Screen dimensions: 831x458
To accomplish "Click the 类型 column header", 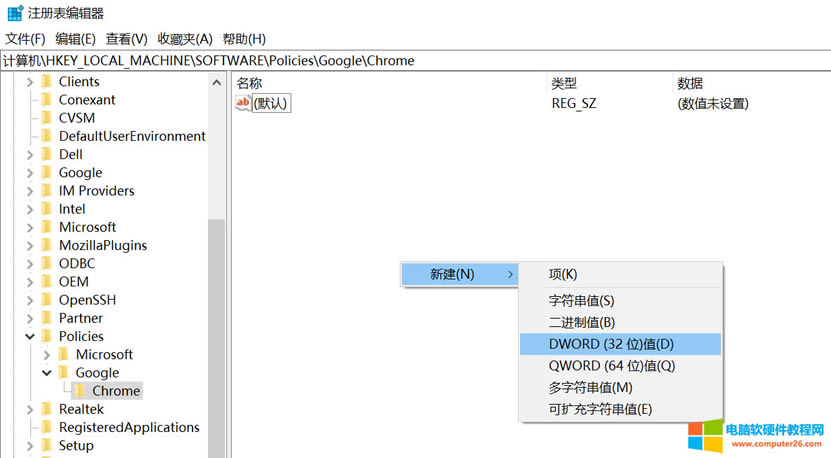I will click(564, 83).
